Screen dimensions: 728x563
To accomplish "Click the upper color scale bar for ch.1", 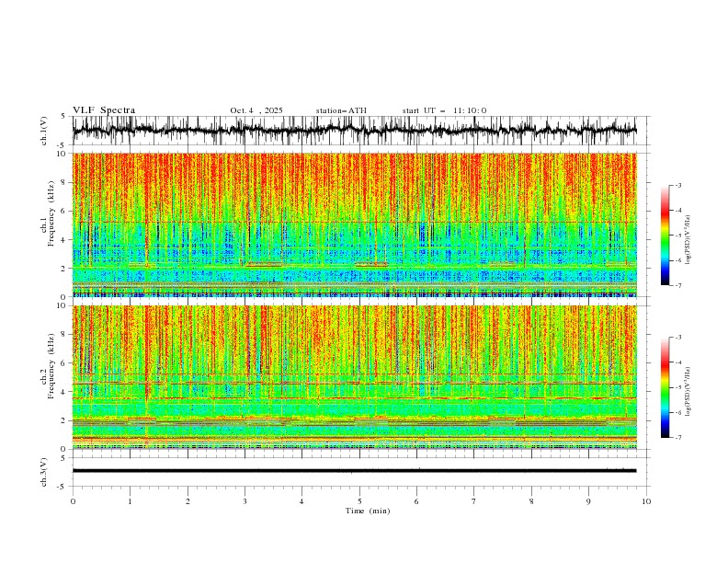I will tap(665, 236).
